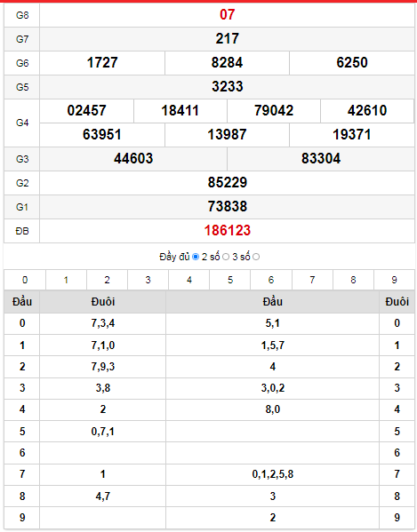Viewport: 417px width, 532px height.
Task: Click G3 number 83304
Action: tap(321, 159)
